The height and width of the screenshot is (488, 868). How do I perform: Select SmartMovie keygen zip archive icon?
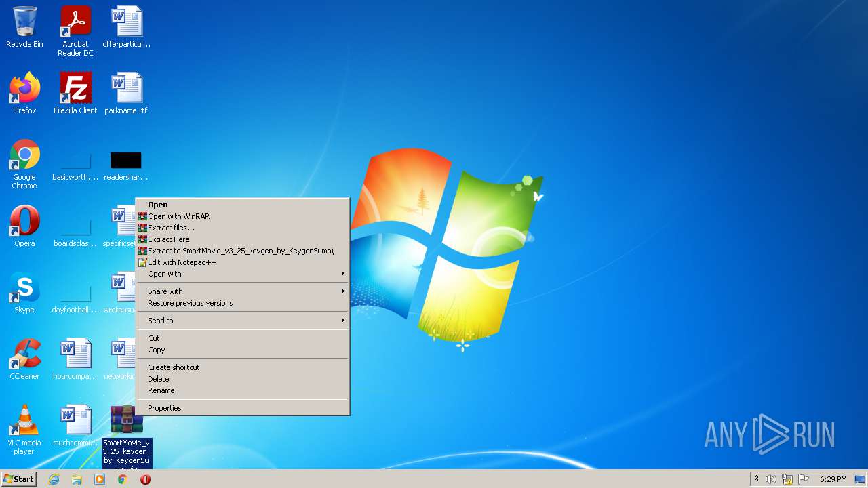coord(127,436)
